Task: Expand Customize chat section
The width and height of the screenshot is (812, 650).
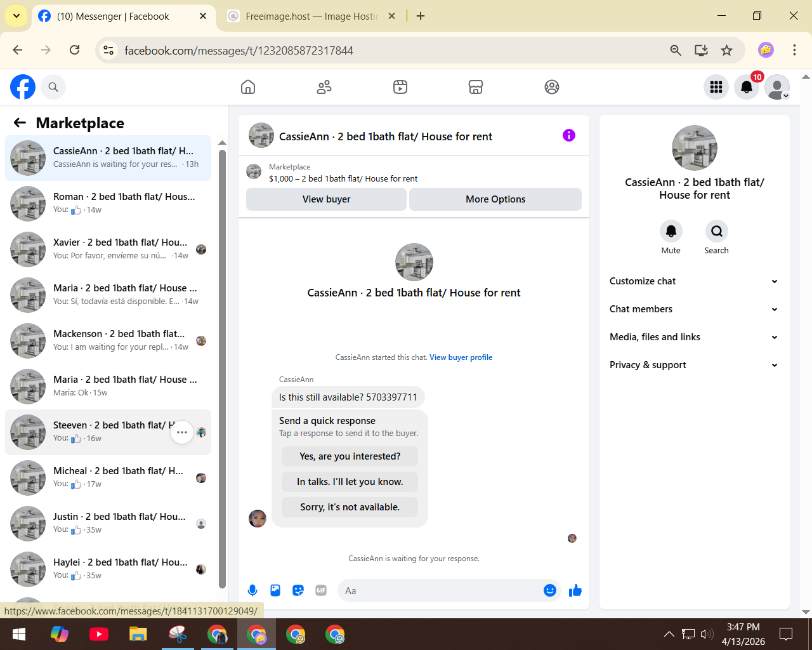Action: click(695, 281)
